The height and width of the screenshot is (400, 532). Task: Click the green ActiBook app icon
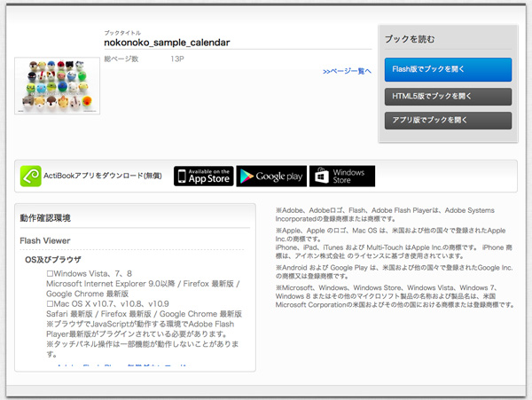point(31,176)
